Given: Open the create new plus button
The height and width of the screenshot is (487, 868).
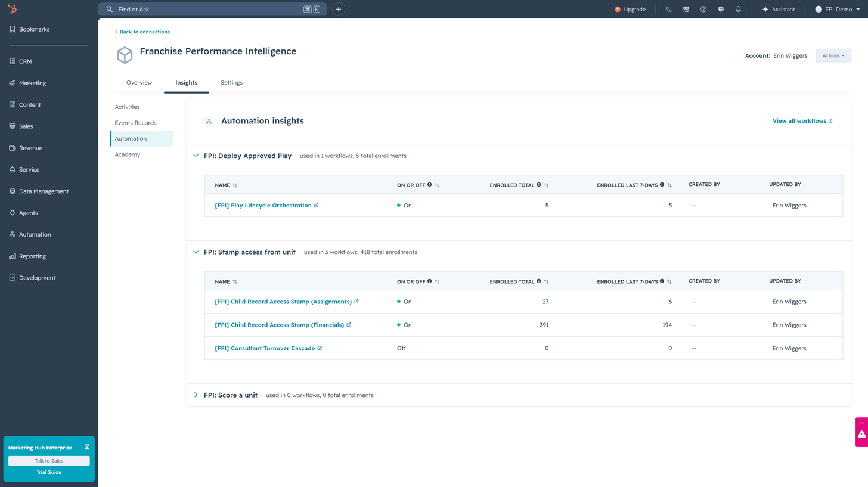Looking at the screenshot, I should click(x=339, y=9).
